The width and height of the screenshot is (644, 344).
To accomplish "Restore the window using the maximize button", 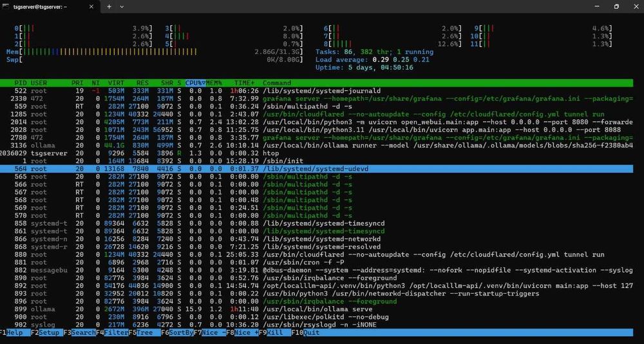I will pyautogui.click(x=616, y=6).
